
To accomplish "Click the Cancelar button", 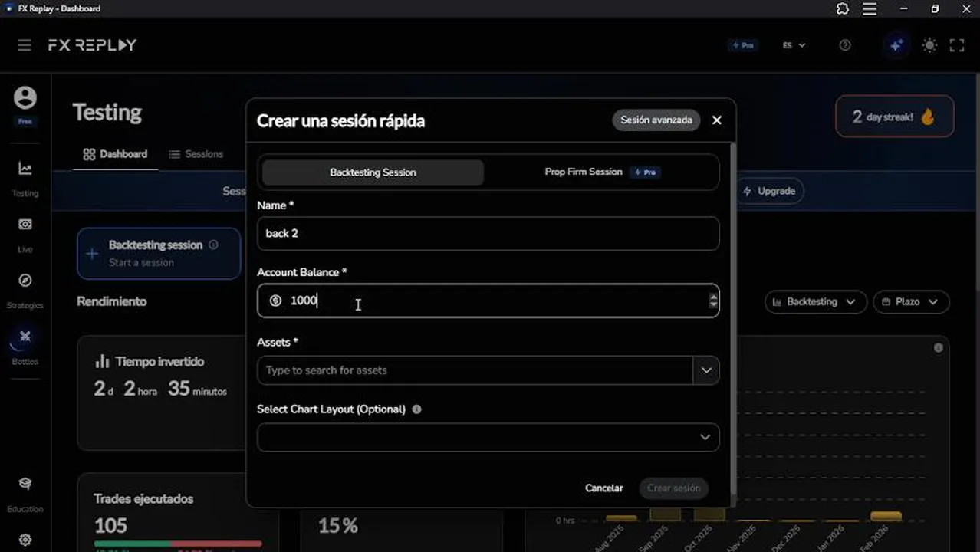I will [x=604, y=488].
